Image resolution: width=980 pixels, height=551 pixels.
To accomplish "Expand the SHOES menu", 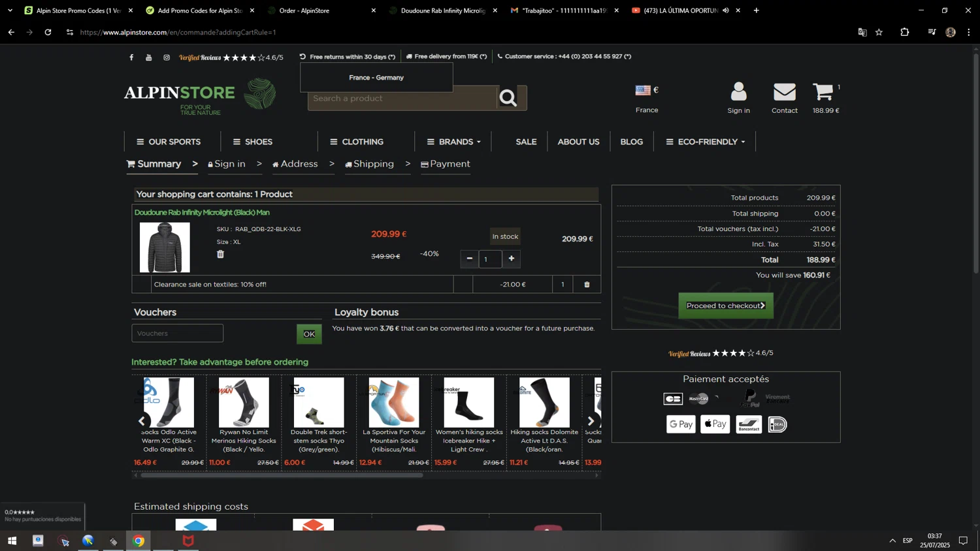I will tap(253, 142).
